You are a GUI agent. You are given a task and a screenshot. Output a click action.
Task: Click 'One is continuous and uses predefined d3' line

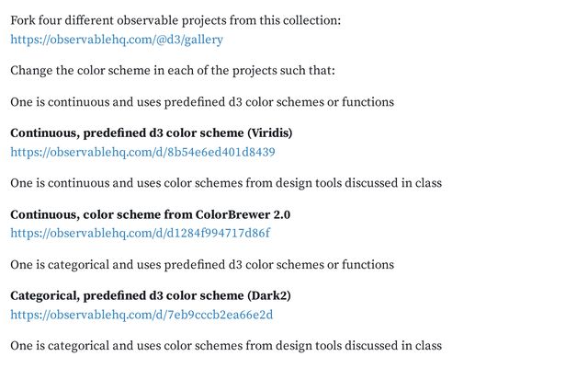(x=202, y=102)
